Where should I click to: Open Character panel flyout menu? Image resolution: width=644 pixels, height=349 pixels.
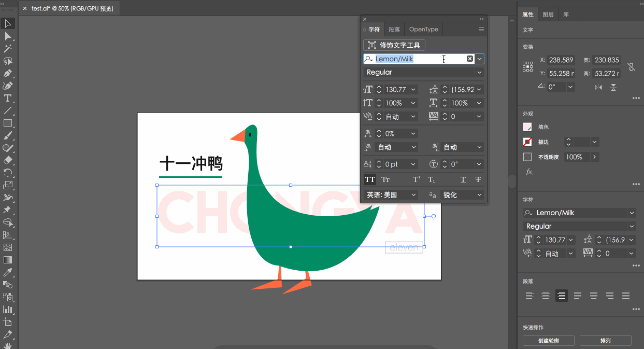pyautogui.click(x=481, y=30)
